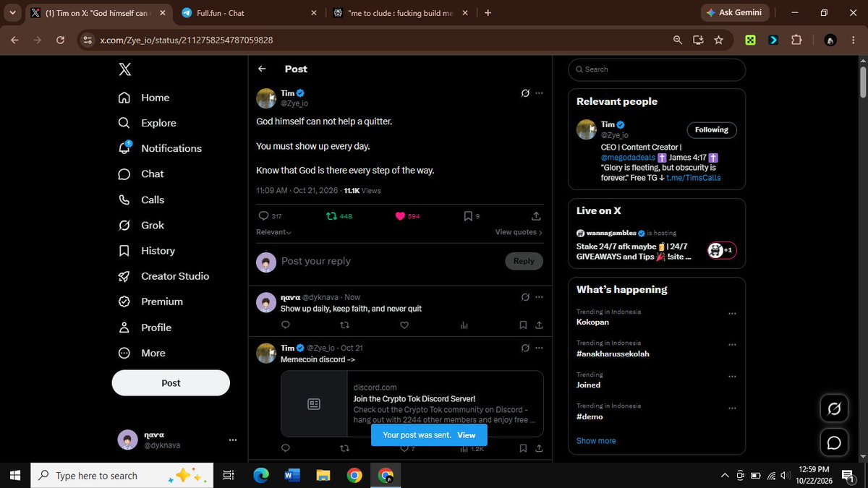Click view analytics icon on nava's reply

464,325
